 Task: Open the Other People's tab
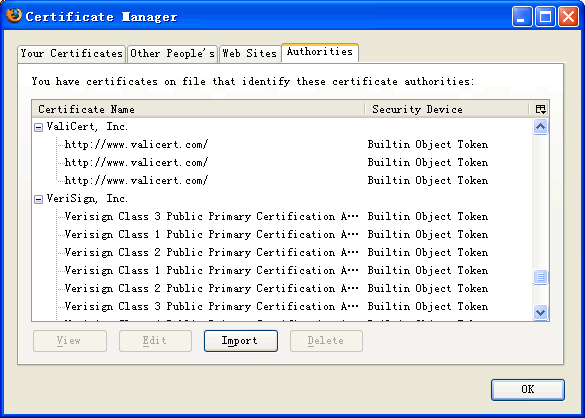pyautogui.click(x=172, y=54)
